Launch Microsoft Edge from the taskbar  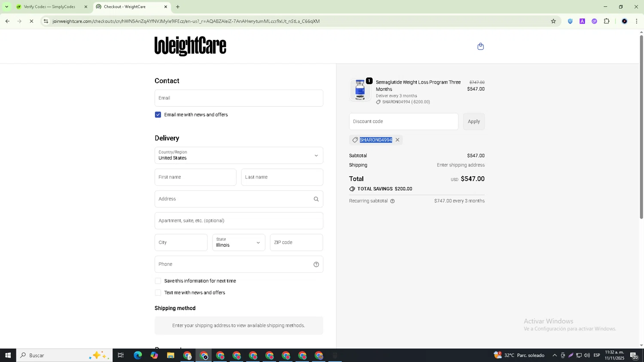click(137, 355)
